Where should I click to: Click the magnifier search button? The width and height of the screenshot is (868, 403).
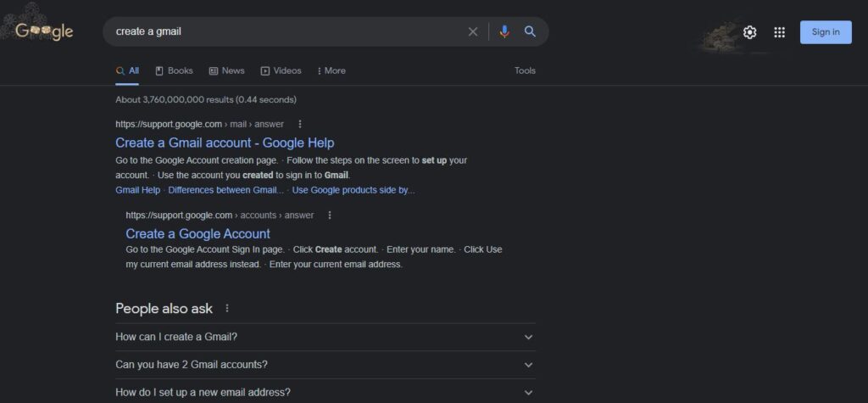(x=530, y=31)
